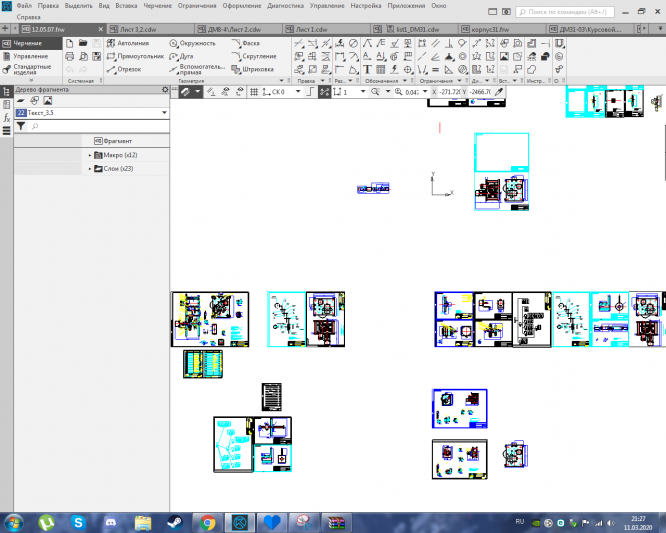This screenshot has width=666, height=533.
Task: Expand the Ограничения panel arrow
Action: [x=459, y=81]
